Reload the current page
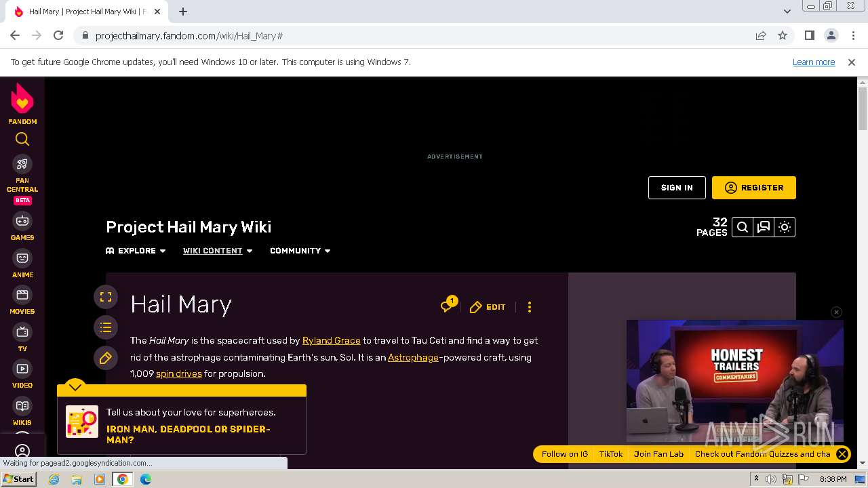This screenshot has width=868, height=488. pos(58,35)
